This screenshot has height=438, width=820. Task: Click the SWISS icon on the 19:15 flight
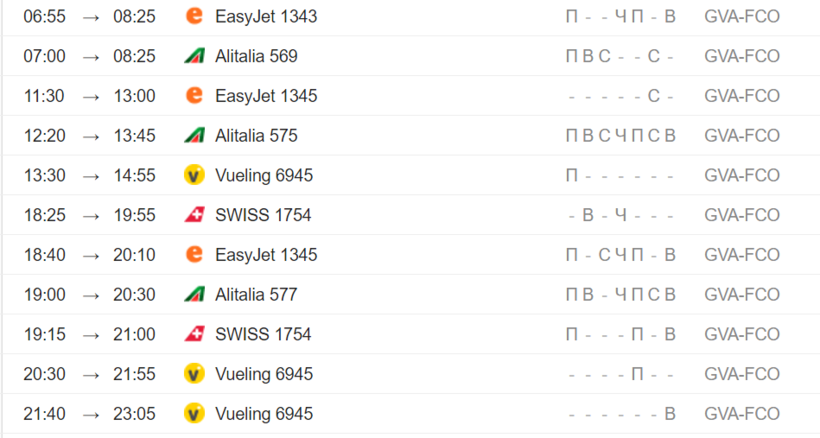click(195, 334)
